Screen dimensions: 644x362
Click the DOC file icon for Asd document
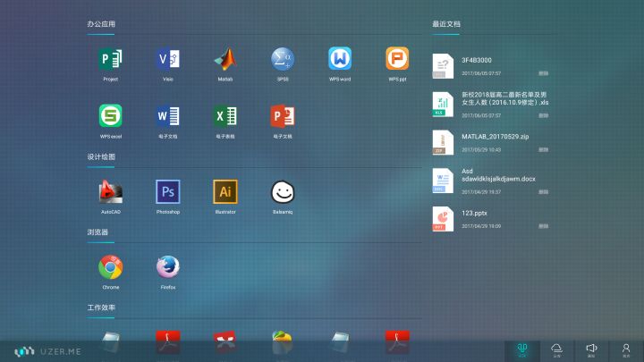coord(443,181)
